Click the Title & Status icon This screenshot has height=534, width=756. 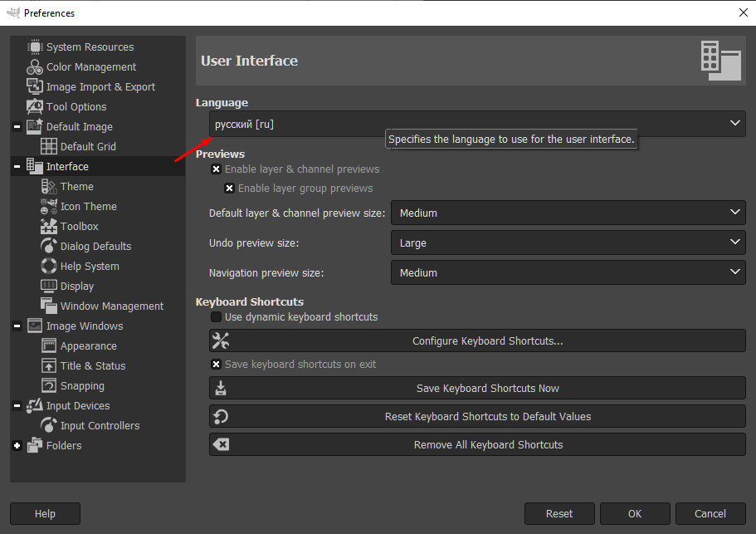point(49,365)
